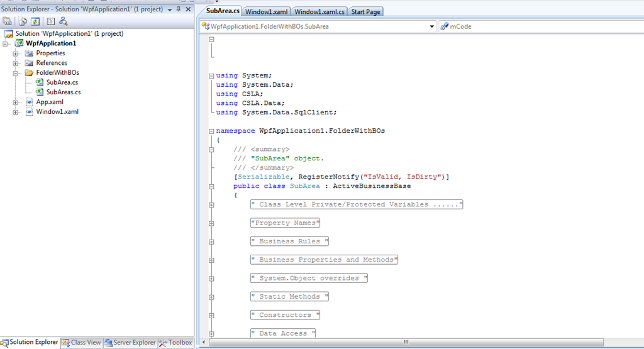Switch to the Window1.xaml.cs editor tab
The width and height of the screenshot is (644, 349).
tap(319, 12)
